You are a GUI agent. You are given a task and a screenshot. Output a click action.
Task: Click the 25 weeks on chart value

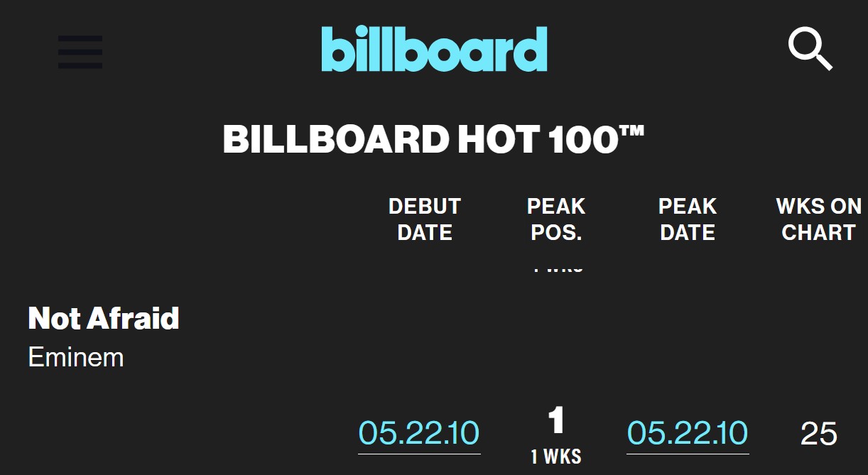coord(819,434)
